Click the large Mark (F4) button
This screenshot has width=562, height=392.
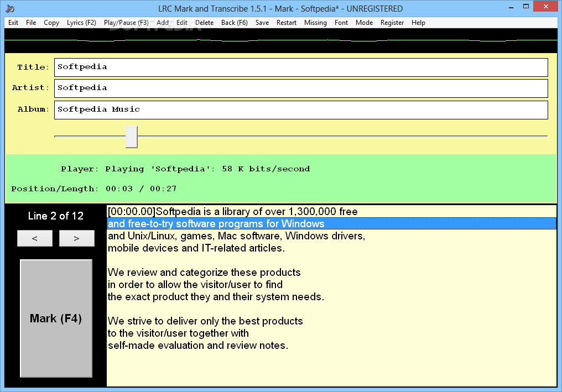click(56, 318)
